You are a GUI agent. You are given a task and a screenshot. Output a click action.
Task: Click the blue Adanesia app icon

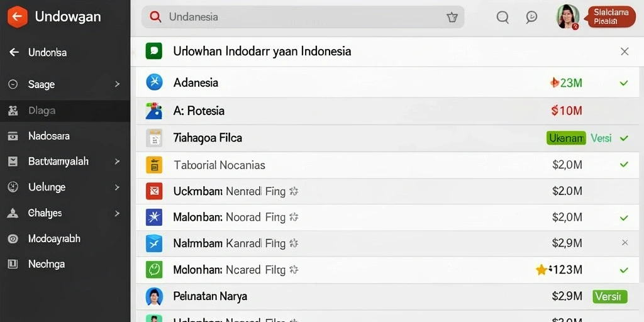[x=155, y=82]
